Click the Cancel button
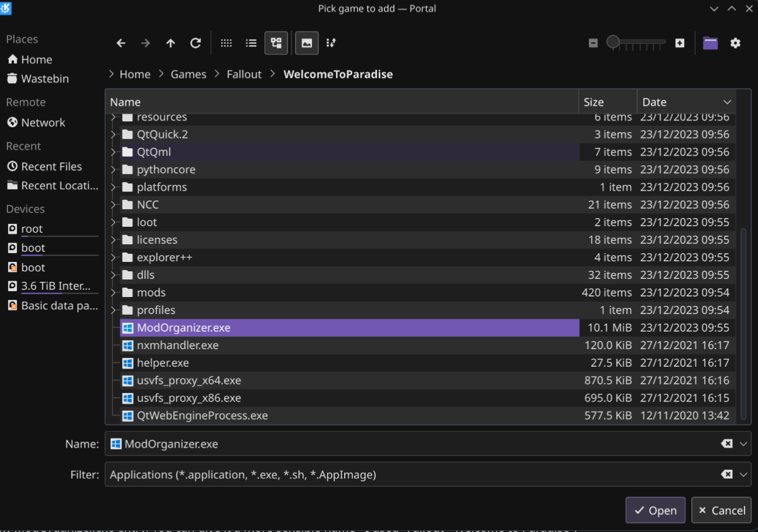This screenshot has height=532, width=758. [x=721, y=510]
